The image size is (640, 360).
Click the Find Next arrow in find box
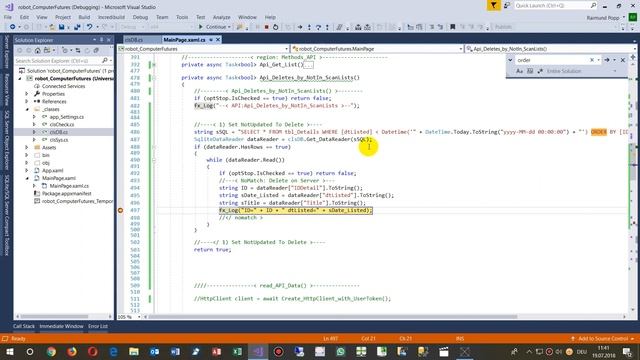click(x=607, y=60)
